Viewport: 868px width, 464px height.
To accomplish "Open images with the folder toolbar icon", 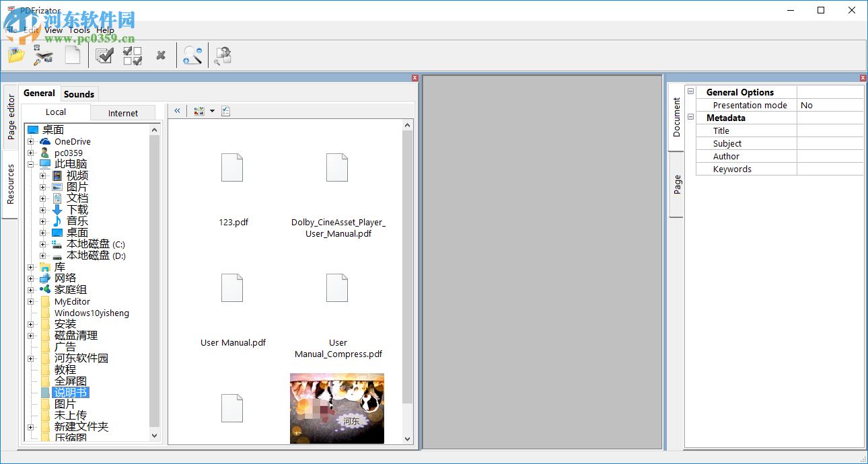I will pos(16,55).
